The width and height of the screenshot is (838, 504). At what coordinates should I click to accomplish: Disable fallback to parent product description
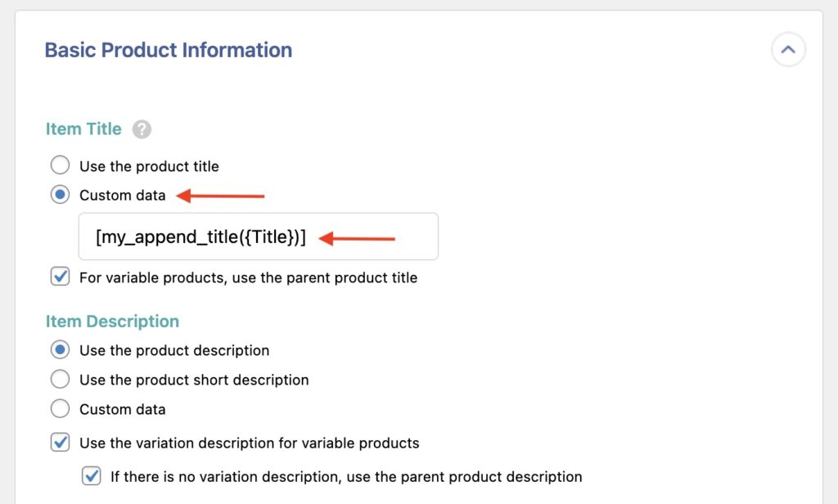(x=91, y=475)
